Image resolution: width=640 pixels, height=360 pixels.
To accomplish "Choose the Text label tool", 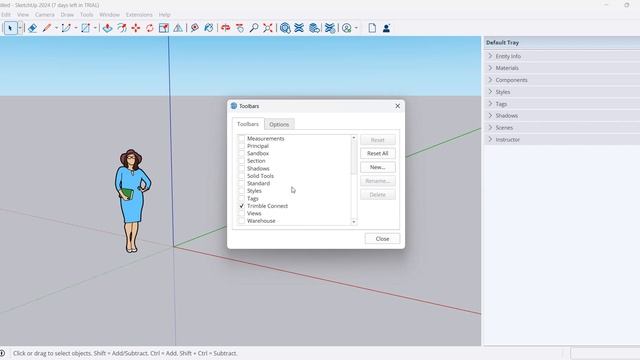I will 195,28.
